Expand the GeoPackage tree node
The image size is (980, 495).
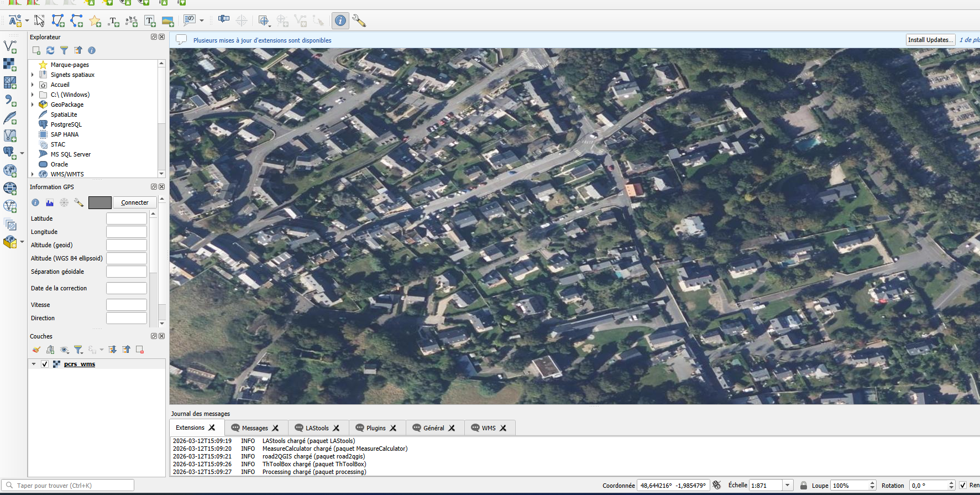[33, 105]
